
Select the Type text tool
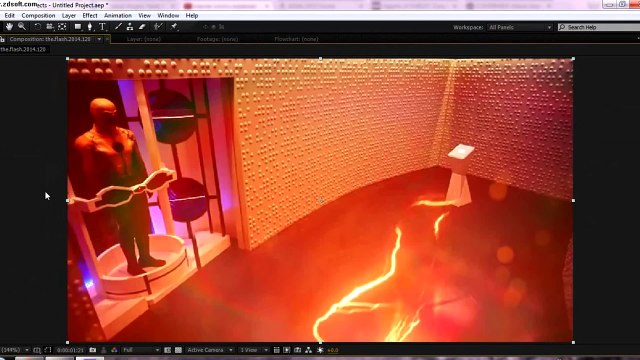tap(102, 27)
